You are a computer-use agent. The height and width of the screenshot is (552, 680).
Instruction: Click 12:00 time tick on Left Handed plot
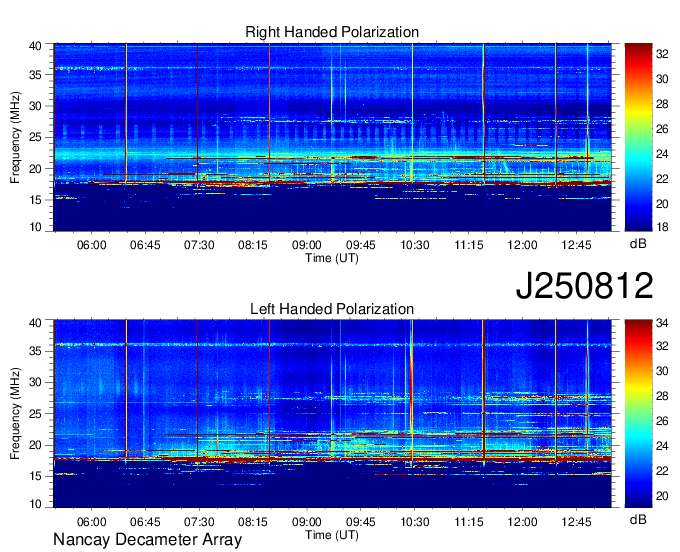point(523,522)
